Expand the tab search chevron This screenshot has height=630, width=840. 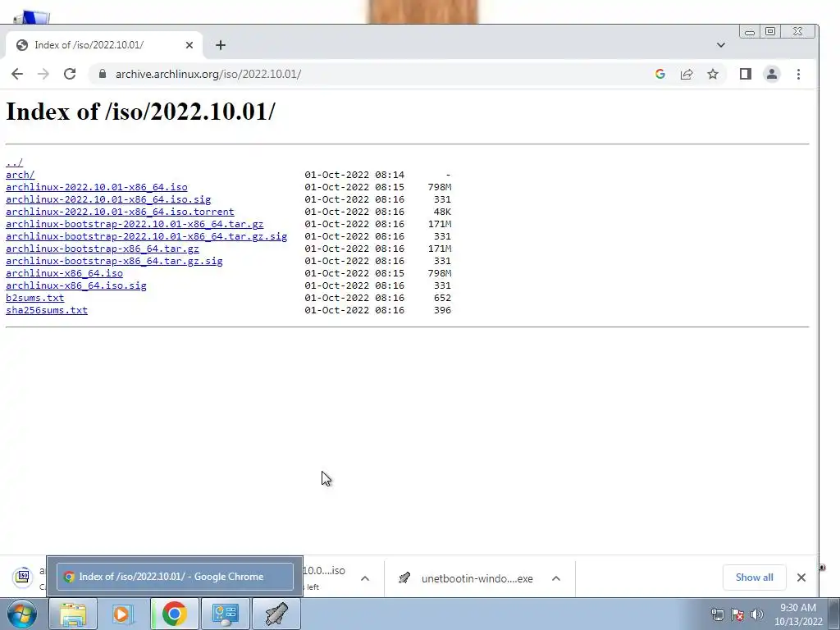[x=720, y=45]
